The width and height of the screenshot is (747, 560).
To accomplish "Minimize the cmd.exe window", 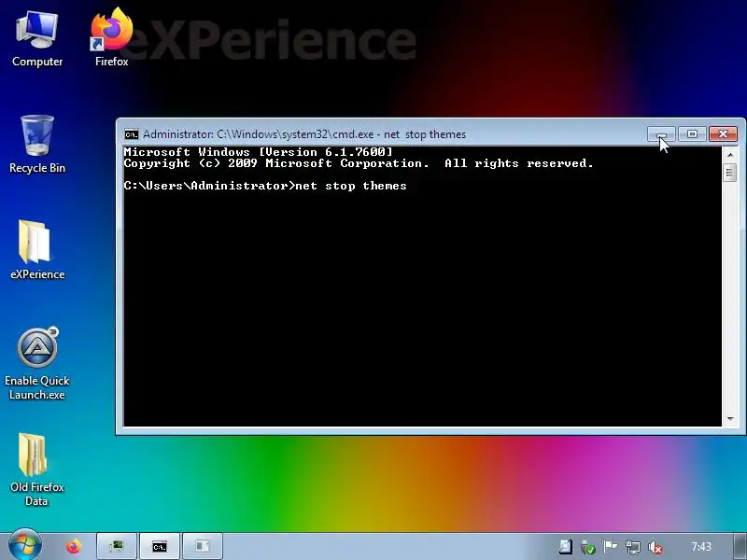I will click(661, 134).
